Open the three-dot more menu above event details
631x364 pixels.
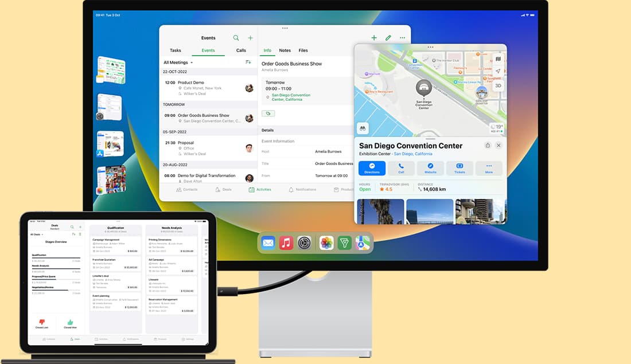tap(402, 37)
